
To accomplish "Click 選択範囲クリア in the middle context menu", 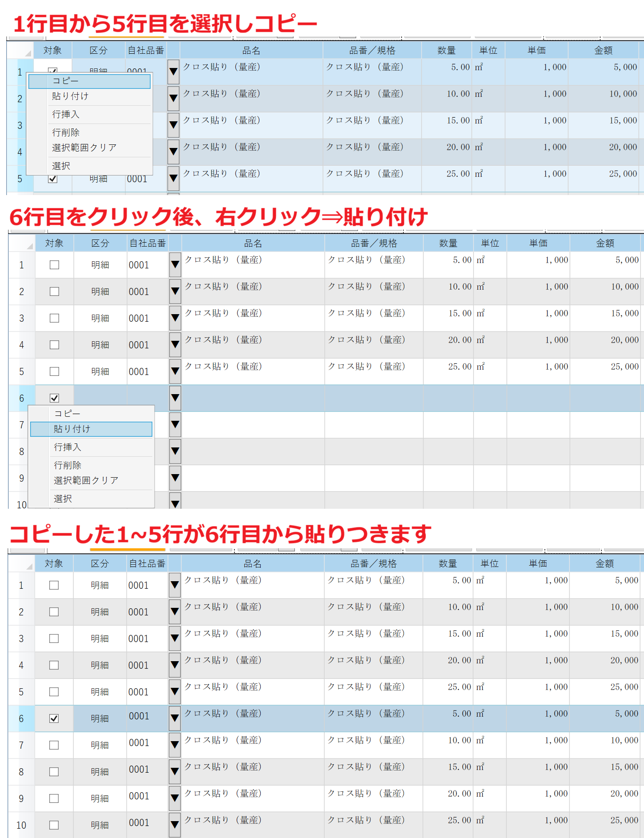I will tap(86, 480).
